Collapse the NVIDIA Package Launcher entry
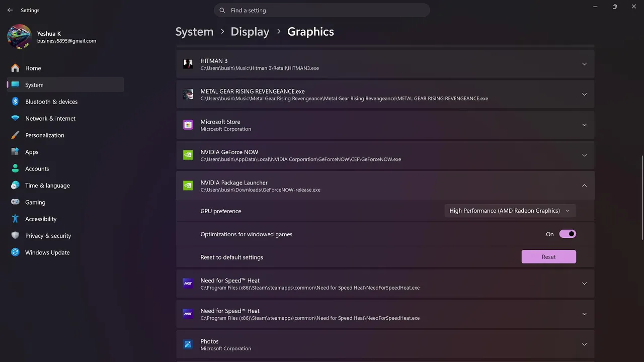The height and width of the screenshot is (362, 644). [584, 186]
